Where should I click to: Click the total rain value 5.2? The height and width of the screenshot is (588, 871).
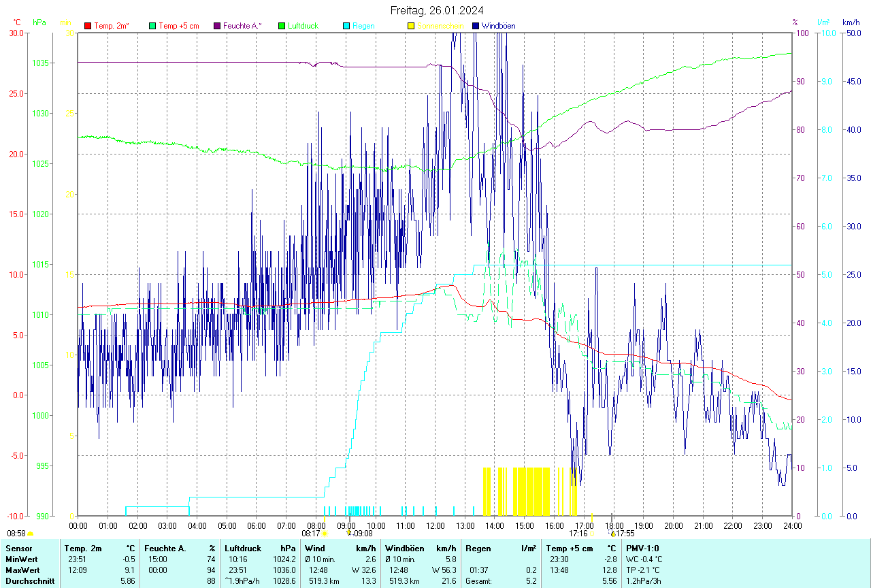tap(531, 581)
